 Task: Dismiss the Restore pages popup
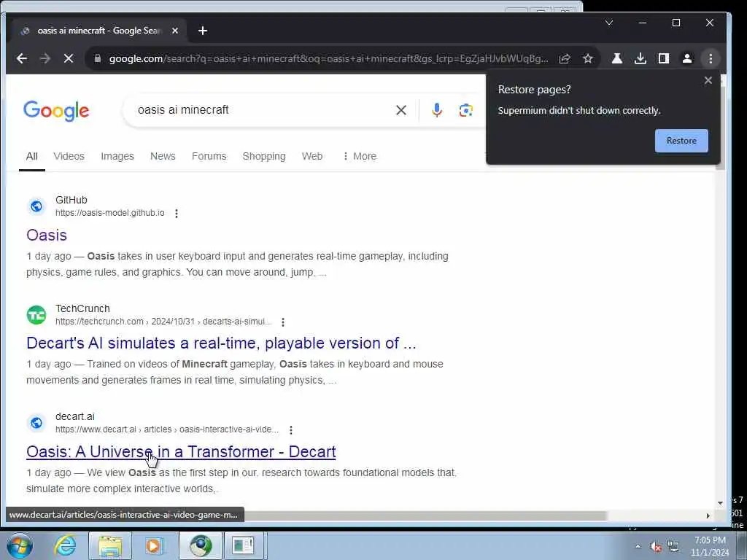[708, 80]
